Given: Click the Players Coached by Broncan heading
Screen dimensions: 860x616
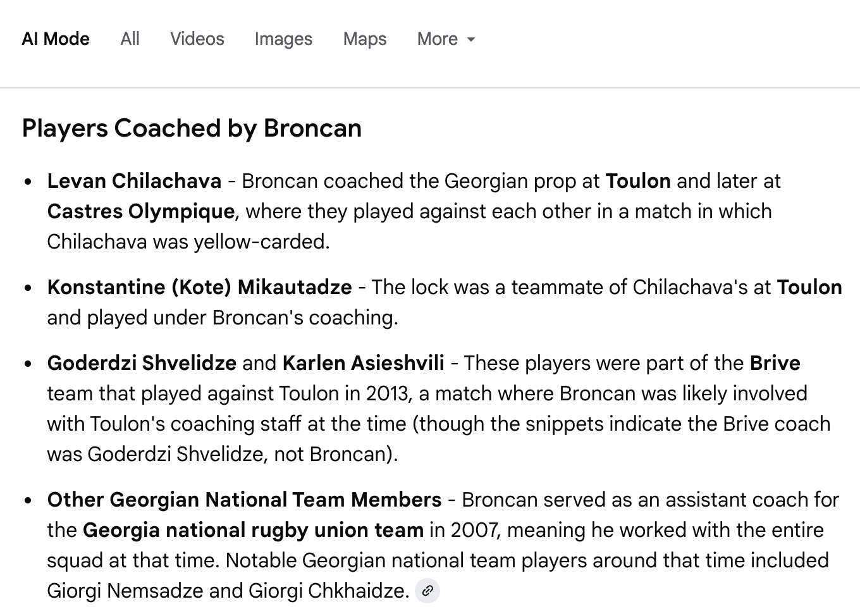Looking at the screenshot, I should pos(192,128).
